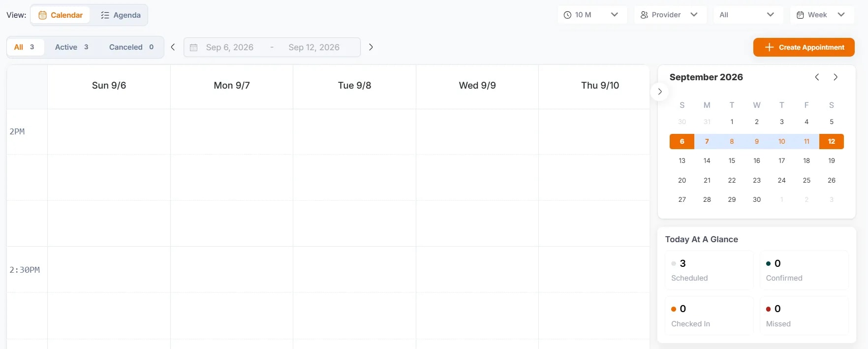The image size is (868, 349).
Task: Click the Wed 9/9 column header
Action: (477, 85)
